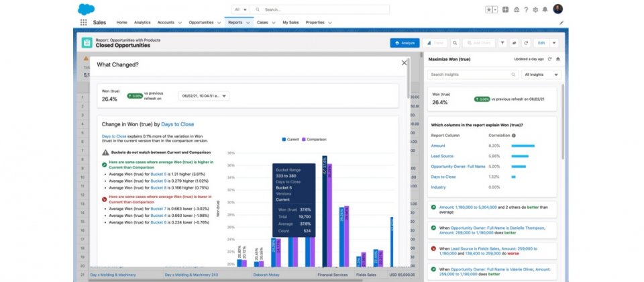Click the Industry column link
Image resolution: width=644 pixels, height=282 pixels.
pos(438,187)
